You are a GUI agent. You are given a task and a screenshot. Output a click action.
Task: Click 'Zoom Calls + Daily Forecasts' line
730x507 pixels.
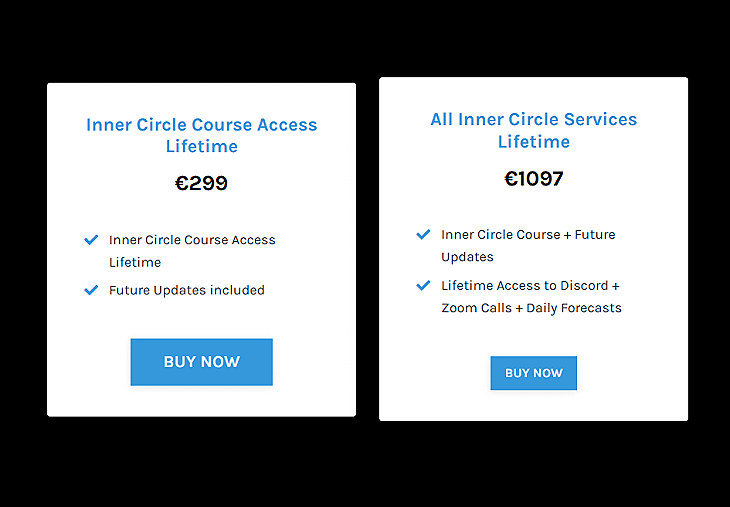[x=531, y=308]
